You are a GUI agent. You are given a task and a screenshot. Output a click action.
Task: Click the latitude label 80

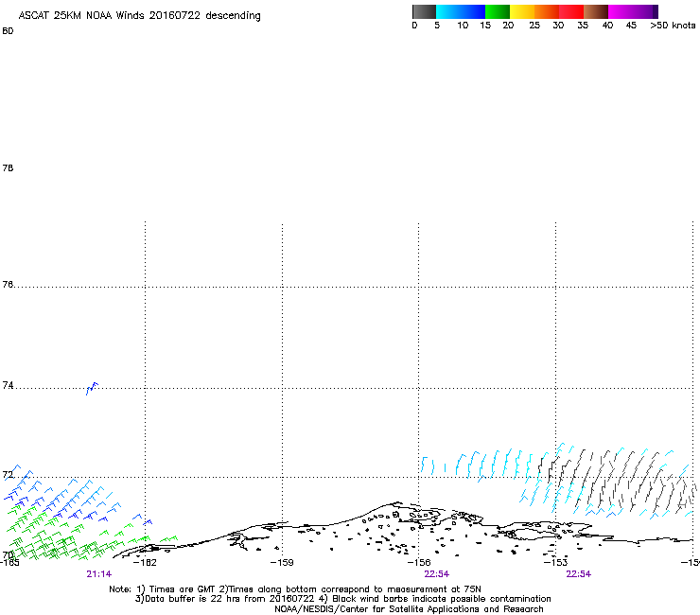tap(8, 31)
